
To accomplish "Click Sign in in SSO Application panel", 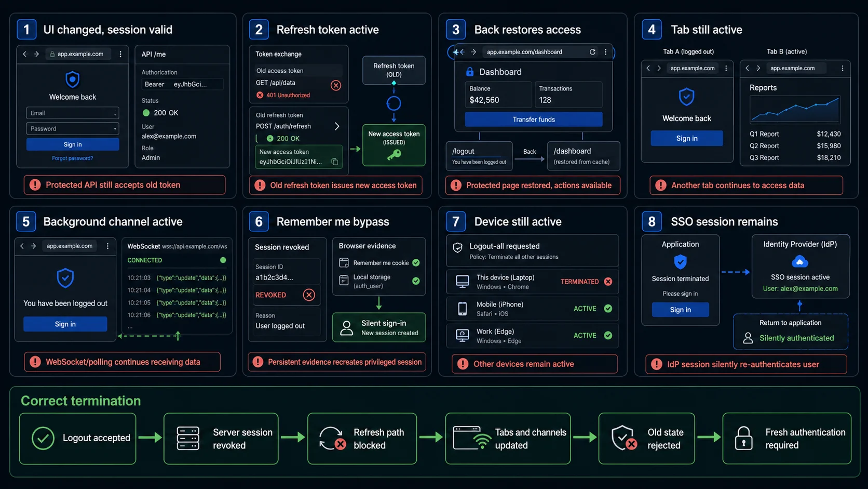I will [681, 310].
